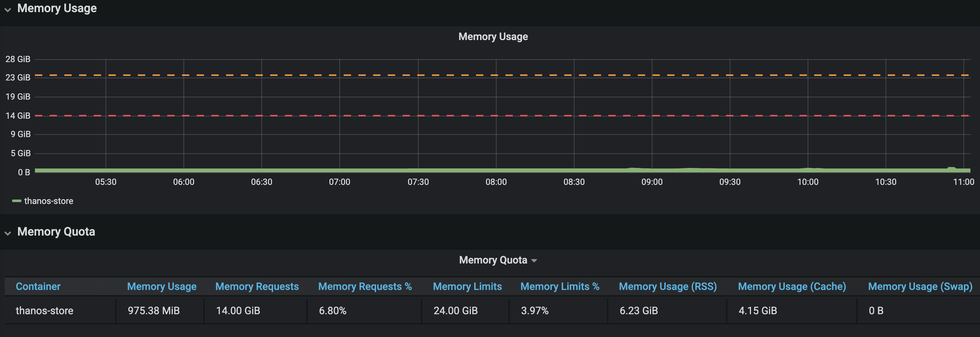Sort table by Container column
The height and width of the screenshot is (337, 980).
tap(38, 286)
